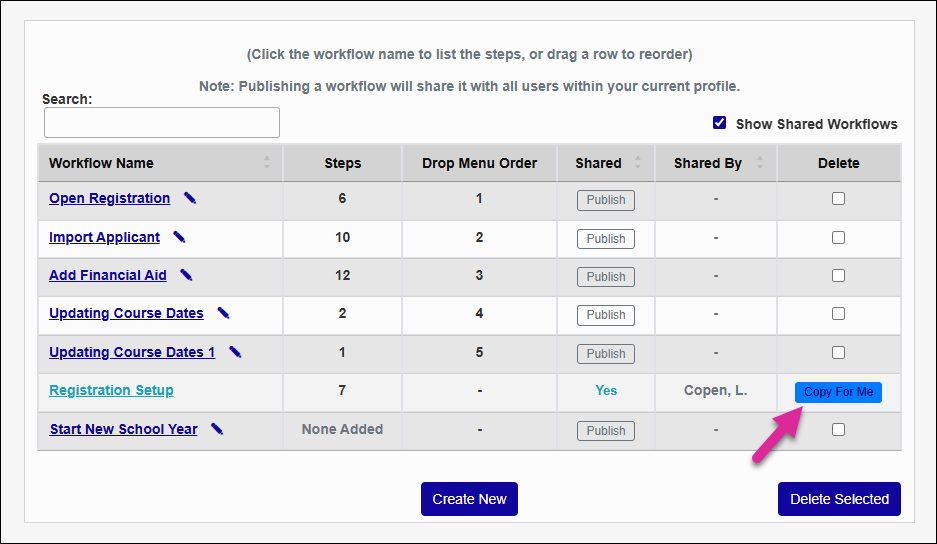Click the Steps column header
Image resolution: width=937 pixels, height=544 pixels.
[342, 163]
